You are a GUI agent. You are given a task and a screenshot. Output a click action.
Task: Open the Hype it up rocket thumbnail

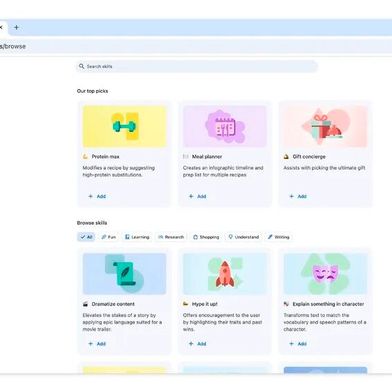225,274
